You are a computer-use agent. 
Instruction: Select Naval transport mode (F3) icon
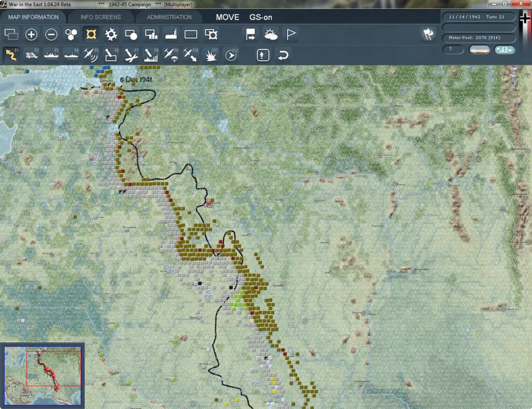(x=51, y=55)
